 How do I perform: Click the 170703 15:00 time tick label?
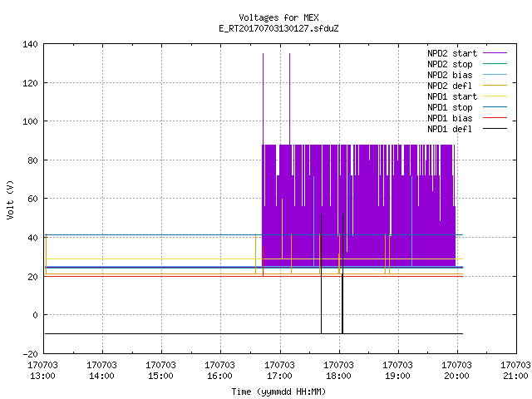click(x=160, y=371)
